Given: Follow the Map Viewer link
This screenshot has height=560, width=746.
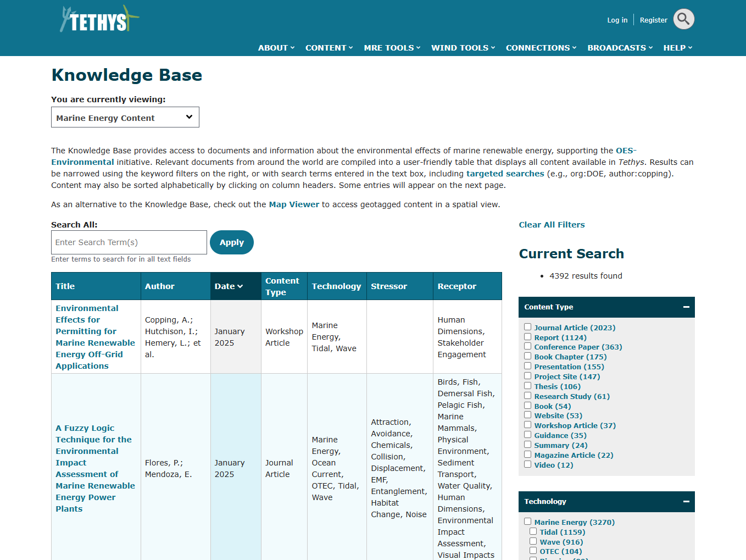Looking at the screenshot, I should (x=294, y=204).
